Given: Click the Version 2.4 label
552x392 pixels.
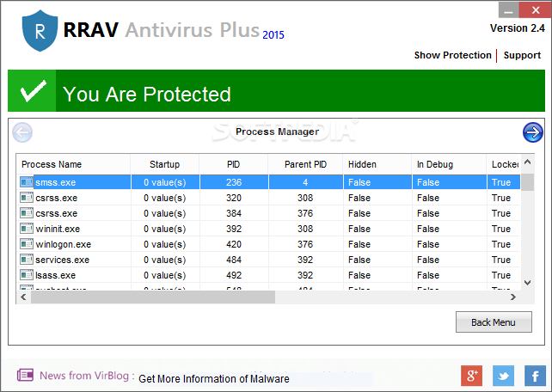Looking at the screenshot, I should (518, 28).
